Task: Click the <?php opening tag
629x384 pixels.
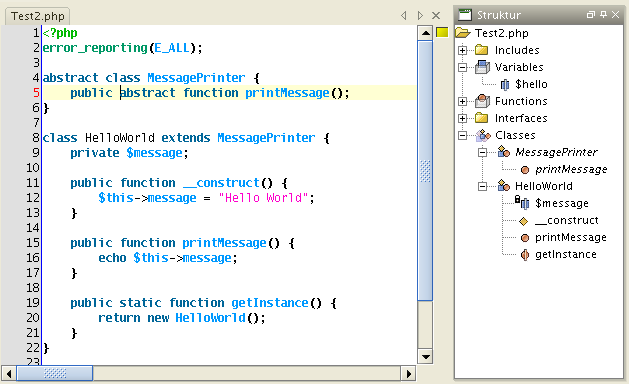Action: pyautogui.click(x=60, y=33)
